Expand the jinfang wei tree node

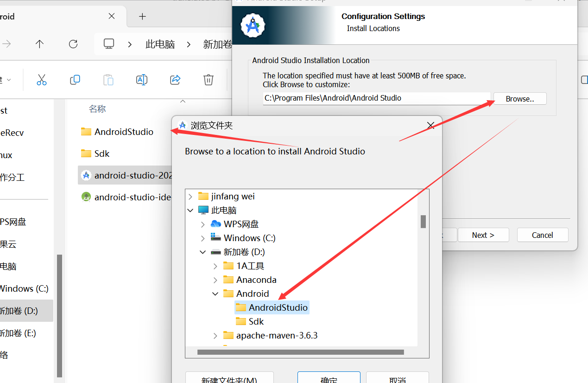coord(190,197)
